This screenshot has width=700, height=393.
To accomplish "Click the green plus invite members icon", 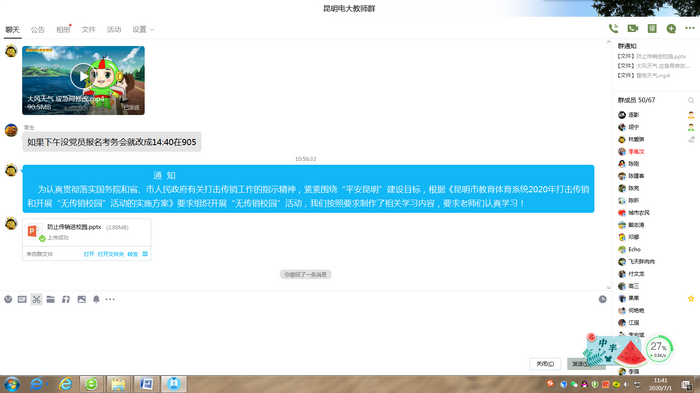I will [671, 29].
